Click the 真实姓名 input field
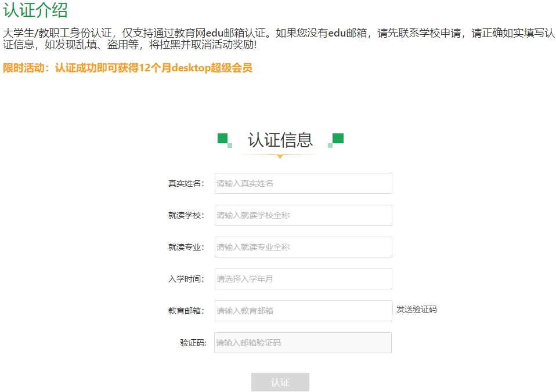The width and height of the screenshot is (556, 392). pos(303,183)
